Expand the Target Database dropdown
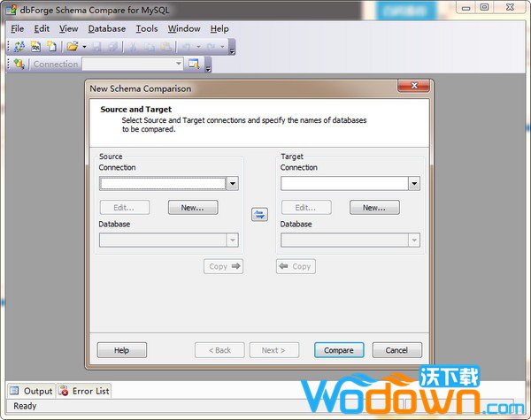The width and height of the screenshot is (531, 420). point(414,240)
